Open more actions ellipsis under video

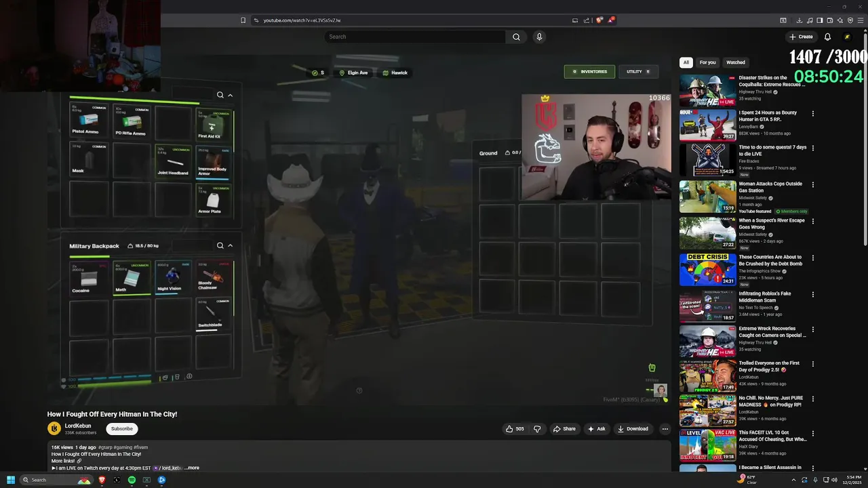tap(665, 429)
